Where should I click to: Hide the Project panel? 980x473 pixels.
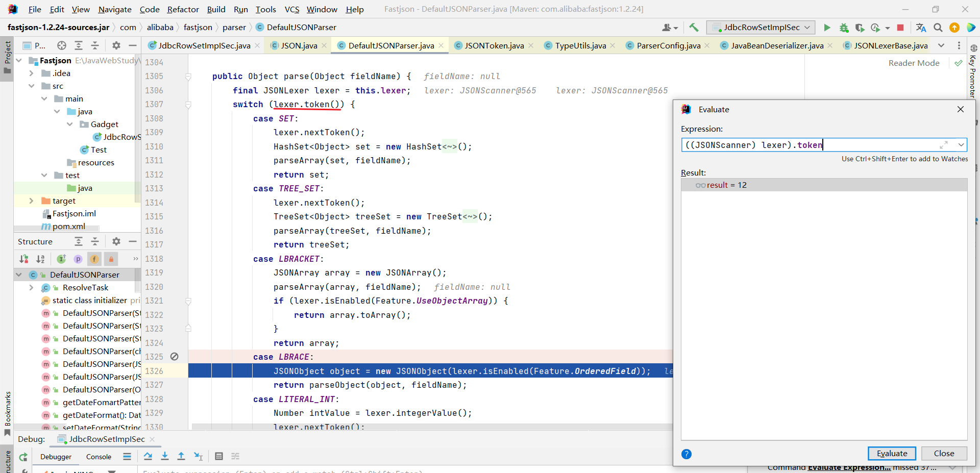point(133,45)
